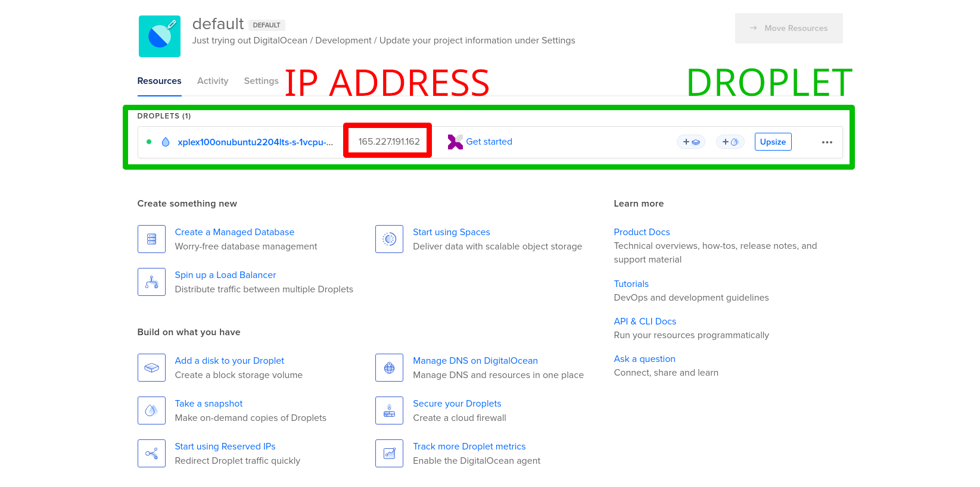Click the Managed Database icon
Screen dimensions: 980x487
151,239
